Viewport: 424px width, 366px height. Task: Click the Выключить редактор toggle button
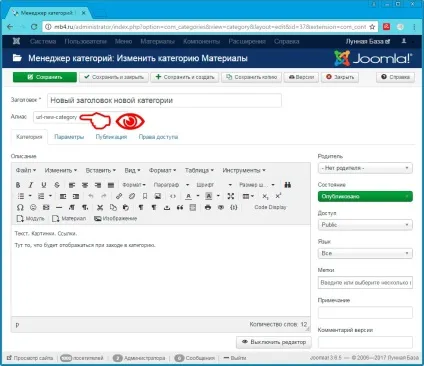tap(274, 342)
